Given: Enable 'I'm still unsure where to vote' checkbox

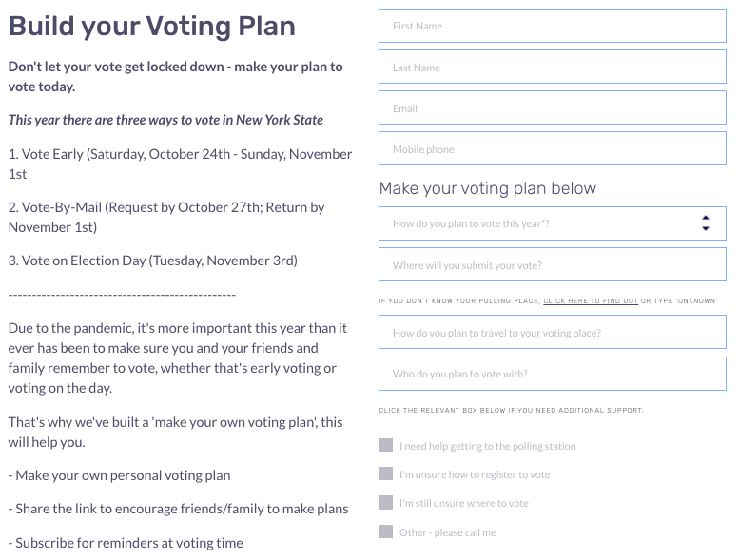Looking at the screenshot, I should point(385,503).
